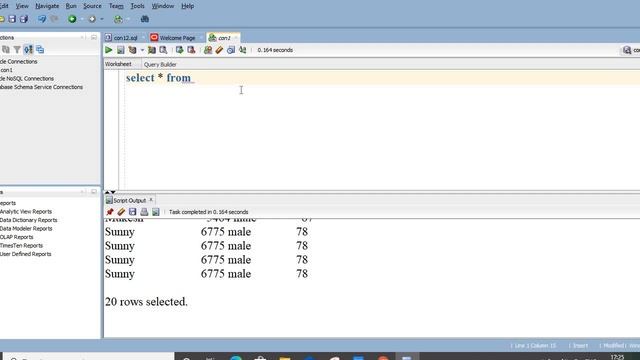Open the con12.sql tab
This screenshot has width=640, height=360.
click(125, 38)
